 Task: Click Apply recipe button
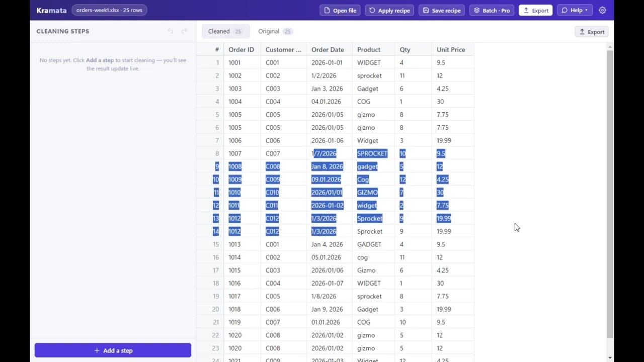tap(389, 10)
